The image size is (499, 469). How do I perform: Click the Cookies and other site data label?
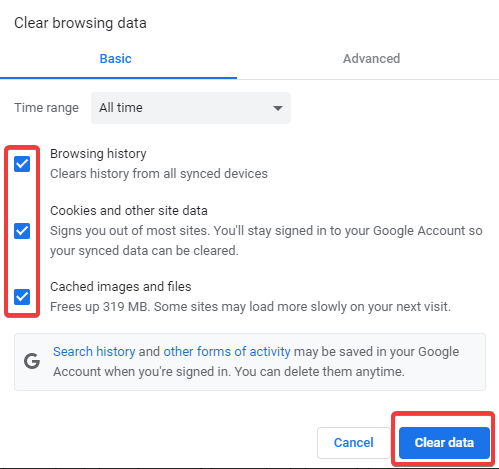click(x=129, y=211)
